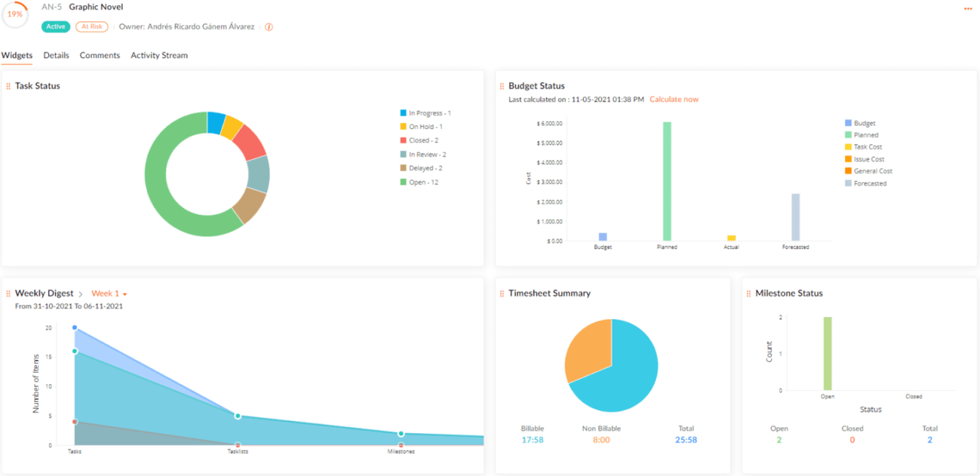Click the blue Budget bar
The image size is (980, 476).
(x=603, y=237)
